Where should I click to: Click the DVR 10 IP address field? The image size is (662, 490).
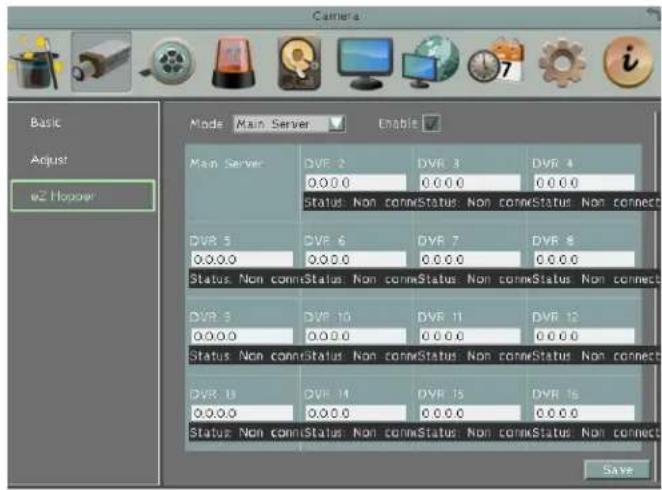[355, 336]
